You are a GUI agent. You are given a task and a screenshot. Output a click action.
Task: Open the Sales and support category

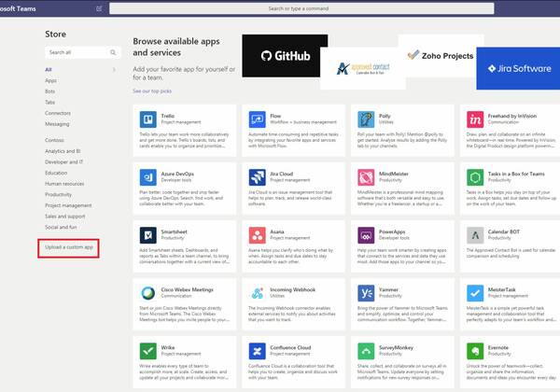pos(65,216)
